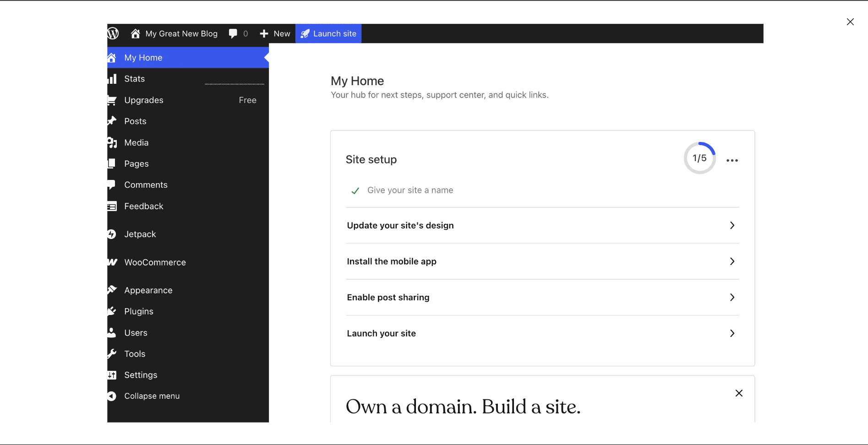Go to the Posts menu item
Image resolution: width=868 pixels, height=445 pixels.
coord(188,121)
